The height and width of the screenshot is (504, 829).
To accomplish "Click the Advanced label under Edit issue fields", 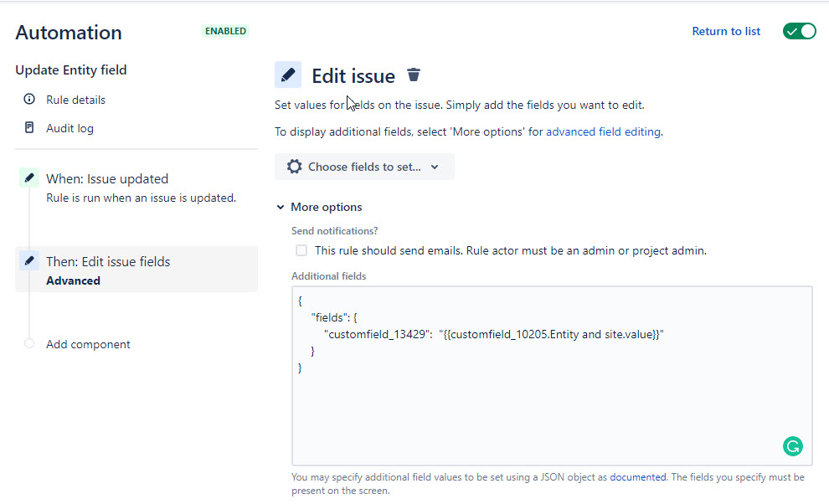I will (x=73, y=280).
